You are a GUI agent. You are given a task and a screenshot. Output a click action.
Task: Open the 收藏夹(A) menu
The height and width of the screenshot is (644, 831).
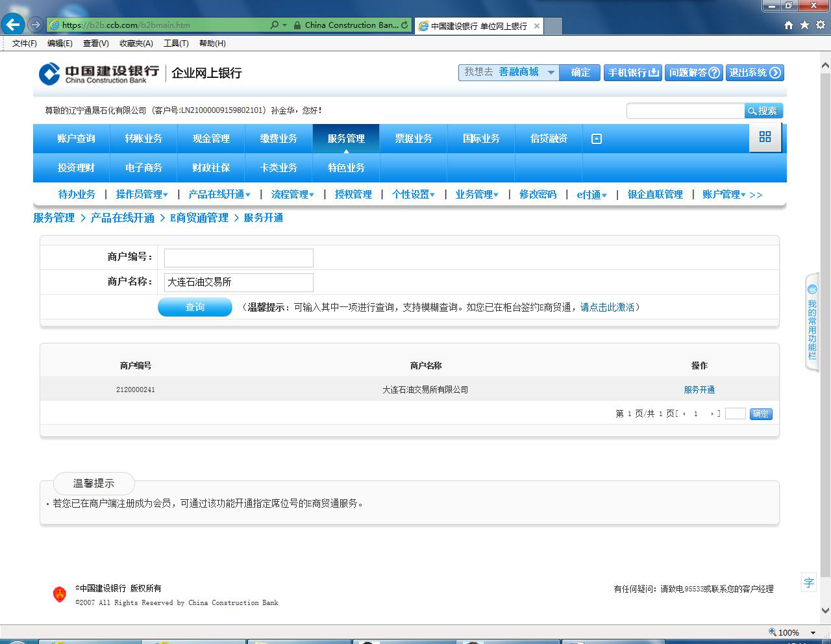[136, 43]
